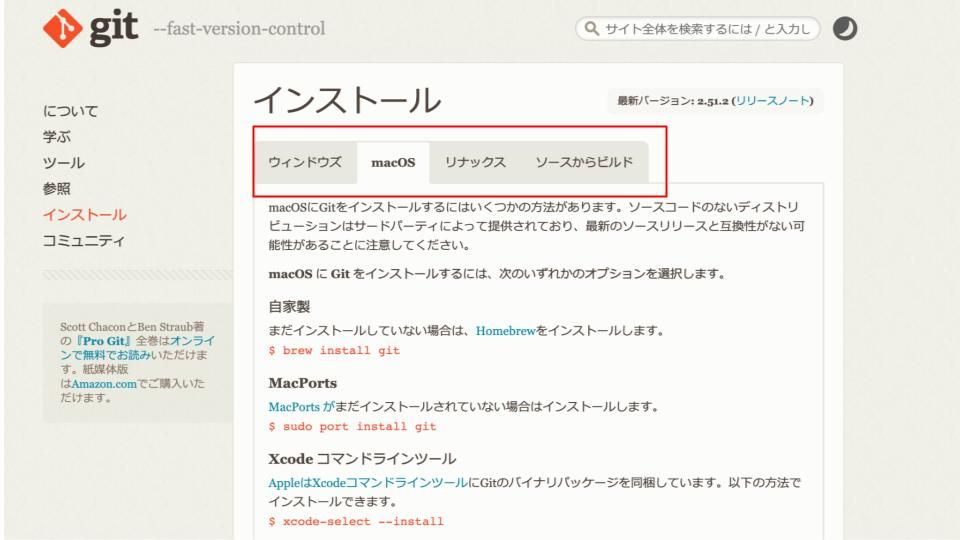
Task: Open the ソースからビルド tab
Action: point(584,162)
